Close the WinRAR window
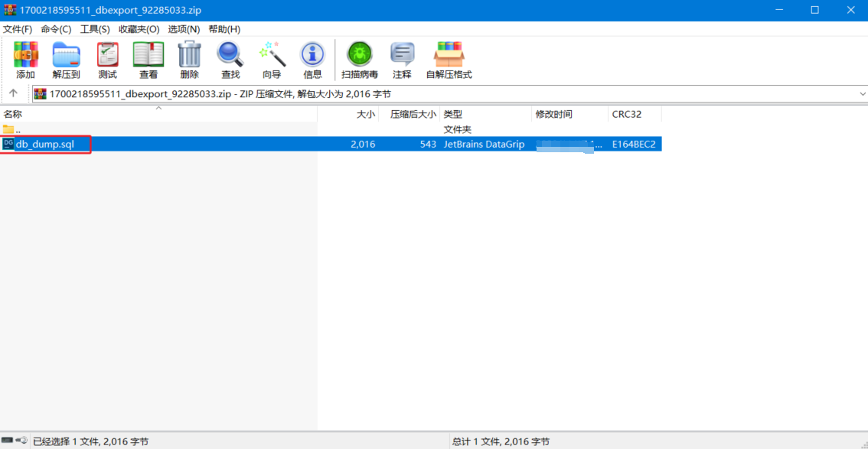The height and width of the screenshot is (449, 868). pos(853,10)
